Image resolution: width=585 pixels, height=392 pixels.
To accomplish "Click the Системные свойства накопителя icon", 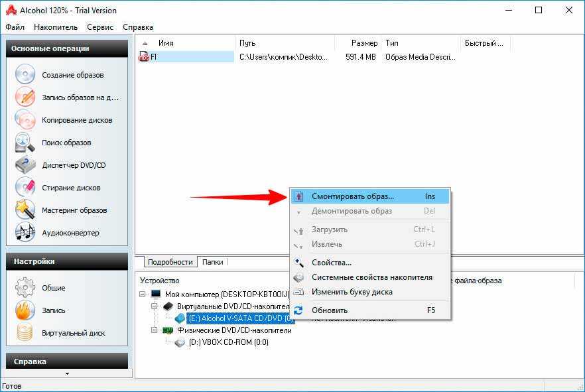I will (x=299, y=277).
